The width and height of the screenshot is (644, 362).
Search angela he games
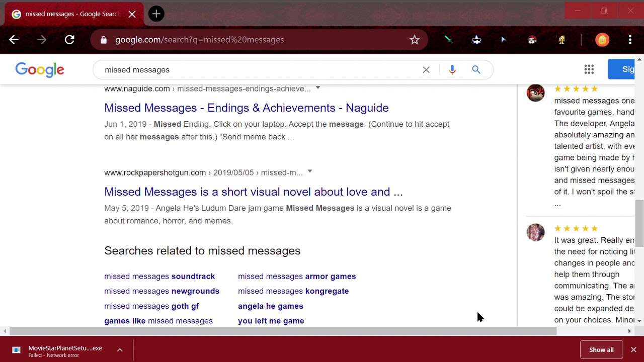pos(271,306)
